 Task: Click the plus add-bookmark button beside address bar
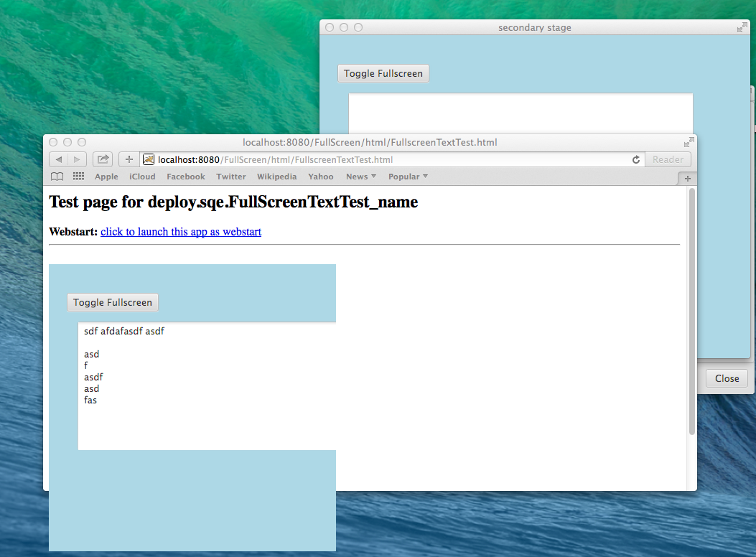129,159
